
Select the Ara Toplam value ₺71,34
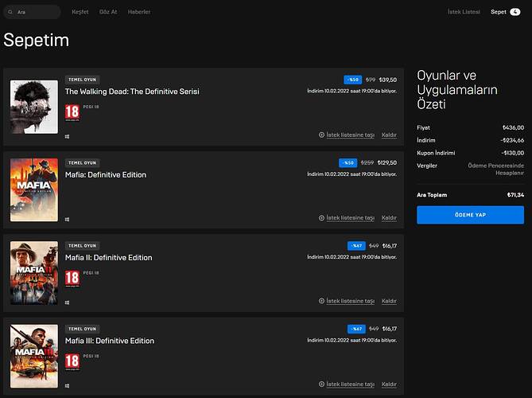(x=515, y=195)
